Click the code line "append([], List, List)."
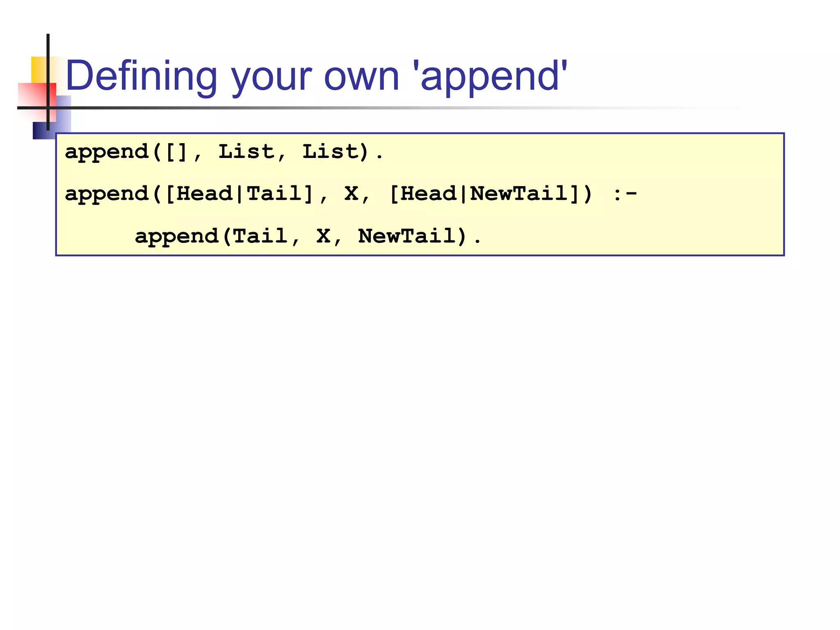The width and height of the screenshot is (840, 630). coord(224,153)
